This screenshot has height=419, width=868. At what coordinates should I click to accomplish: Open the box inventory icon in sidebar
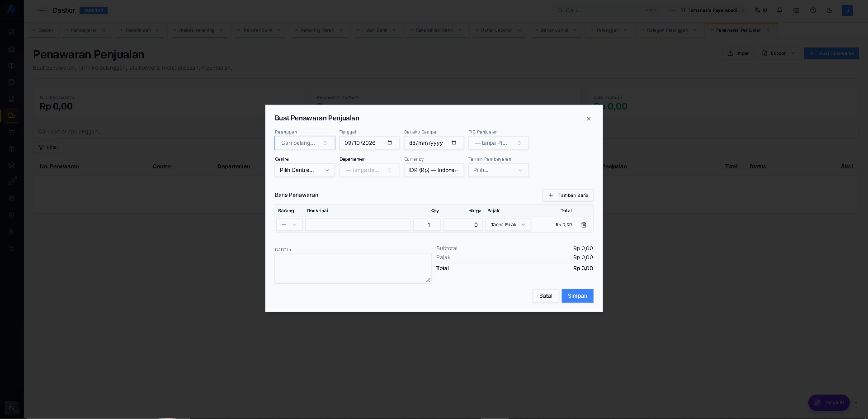point(12,149)
